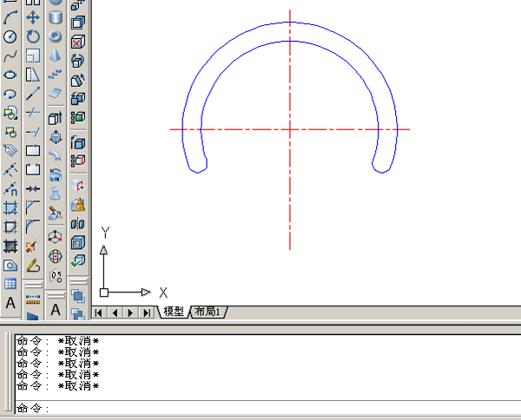Go to the previous layout tab
Screen dimensions: 521x420
[x=115, y=312]
